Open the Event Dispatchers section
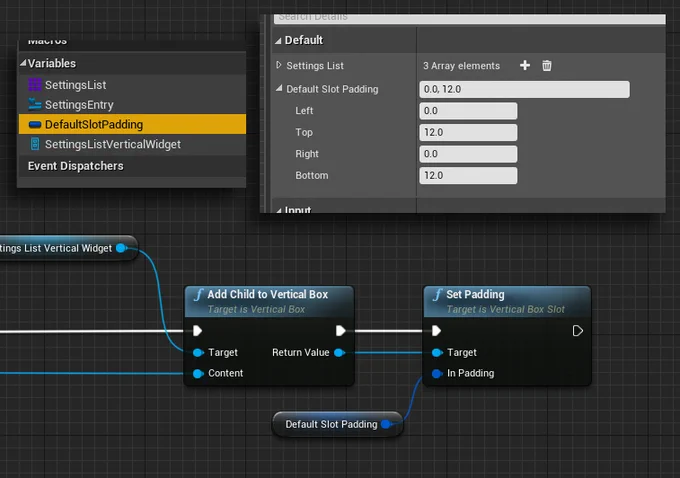 [x=75, y=166]
